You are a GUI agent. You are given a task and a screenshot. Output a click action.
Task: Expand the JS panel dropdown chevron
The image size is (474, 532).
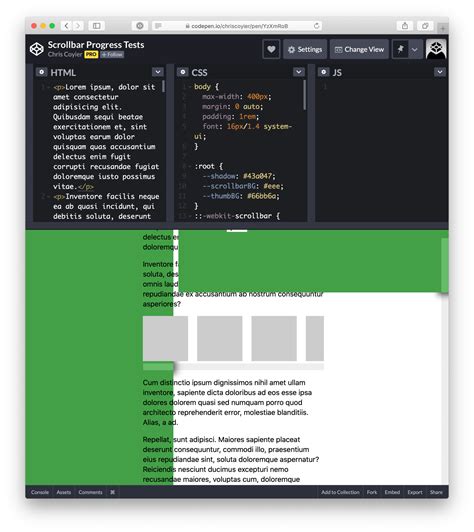pyautogui.click(x=440, y=72)
